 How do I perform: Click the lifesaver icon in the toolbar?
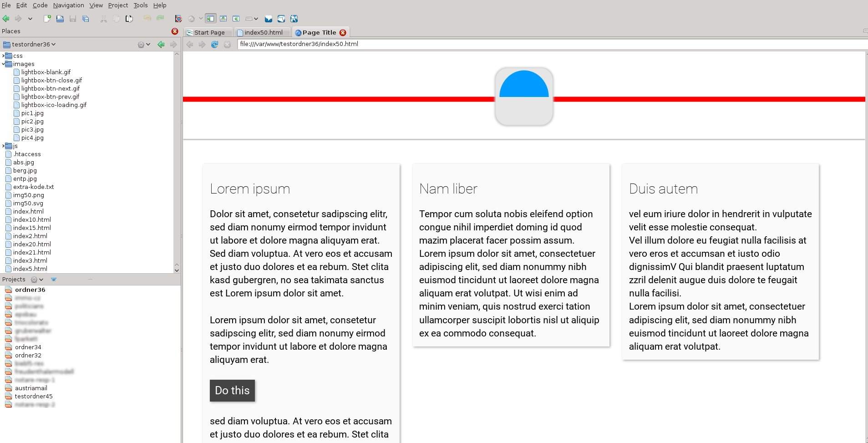tap(178, 19)
